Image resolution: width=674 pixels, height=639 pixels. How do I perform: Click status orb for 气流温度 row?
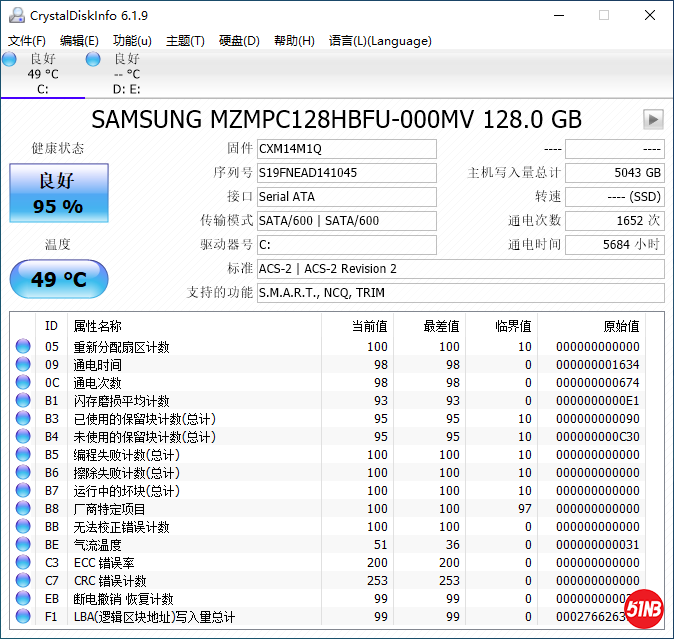coord(23,545)
